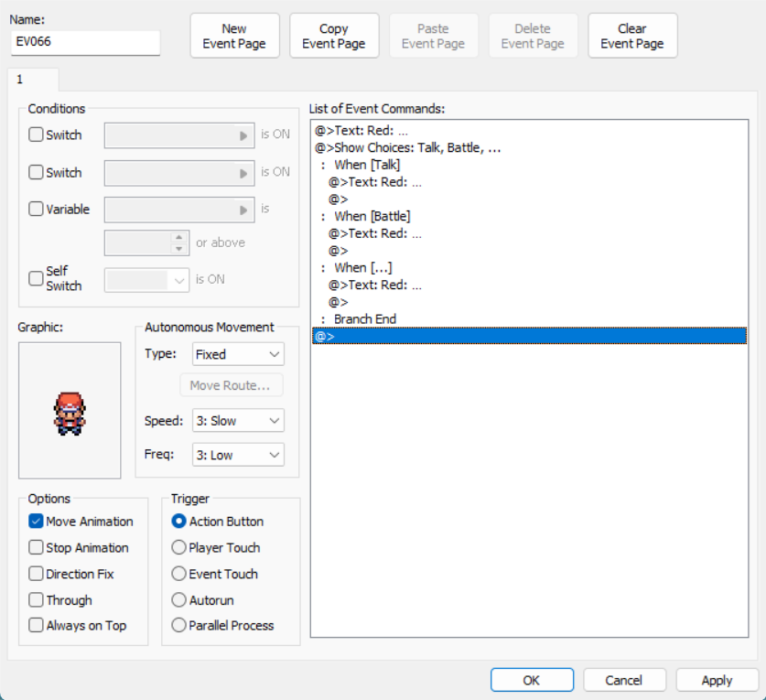The height and width of the screenshot is (700, 766).
Task: Click the Red character graphic sprite
Action: 70,414
